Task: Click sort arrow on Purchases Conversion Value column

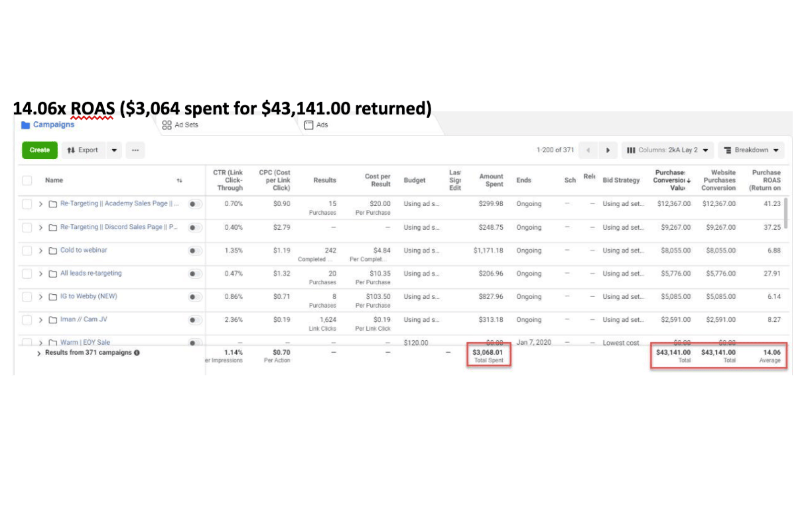Action: point(689,181)
